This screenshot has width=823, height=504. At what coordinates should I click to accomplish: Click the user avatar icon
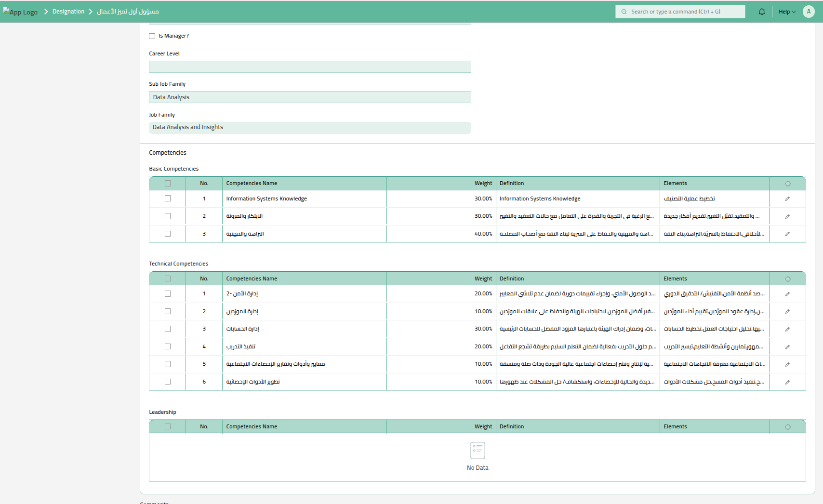coord(809,12)
